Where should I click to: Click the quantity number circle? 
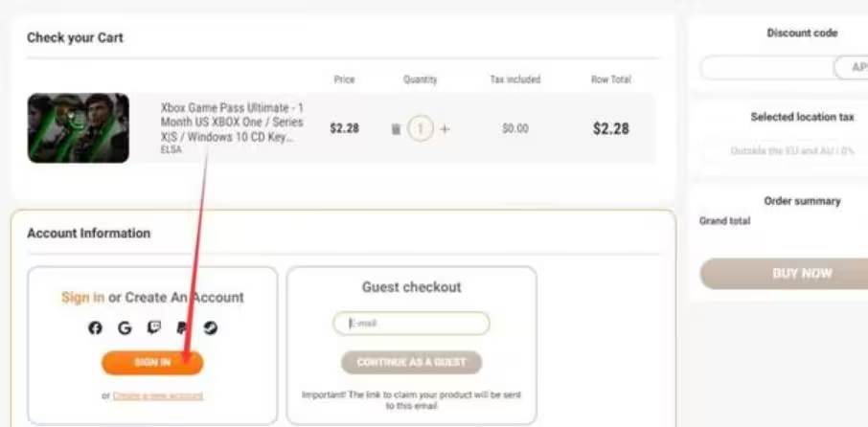(x=421, y=129)
